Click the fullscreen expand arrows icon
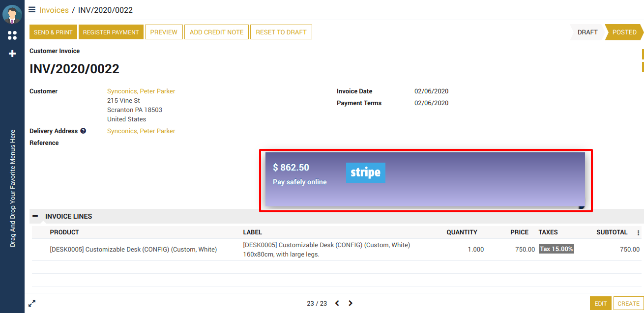 32,304
